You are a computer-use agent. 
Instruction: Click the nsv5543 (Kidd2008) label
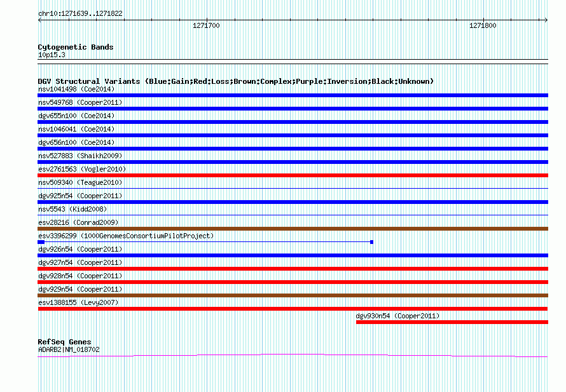click(72, 209)
